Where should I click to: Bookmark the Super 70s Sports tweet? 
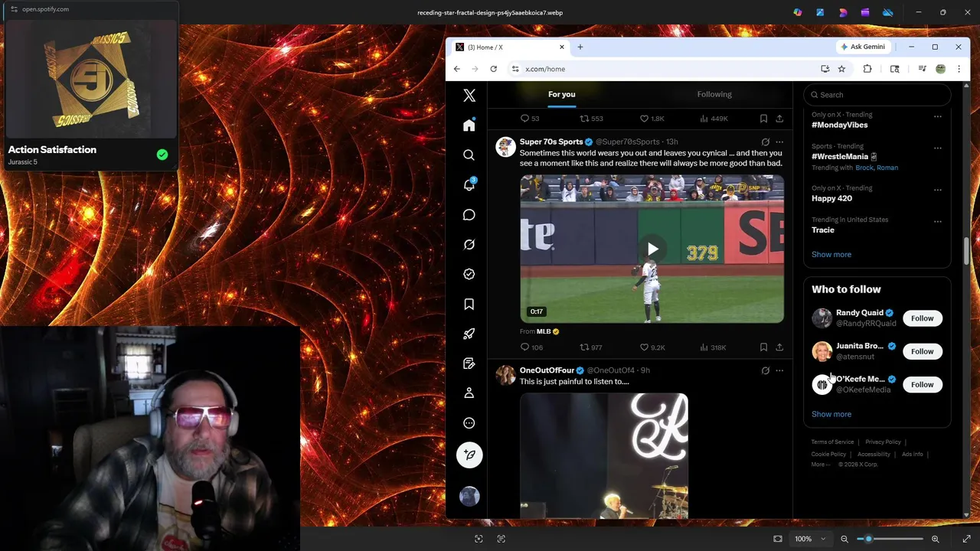coord(763,347)
